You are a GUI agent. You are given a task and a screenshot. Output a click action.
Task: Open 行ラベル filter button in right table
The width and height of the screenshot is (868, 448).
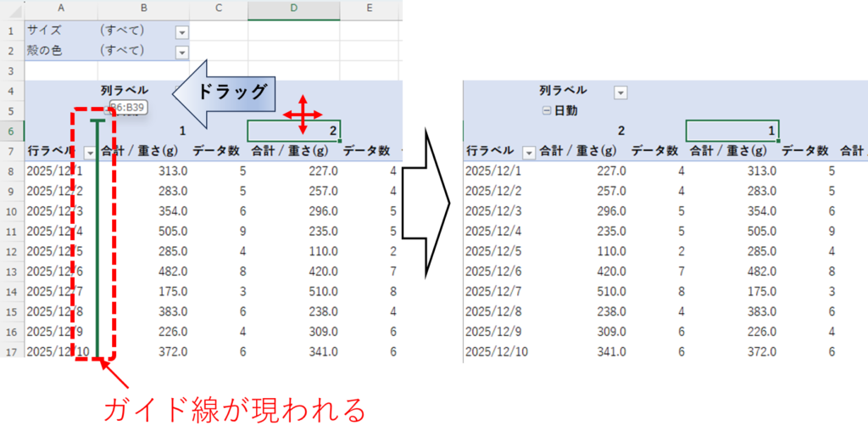coord(530,152)
